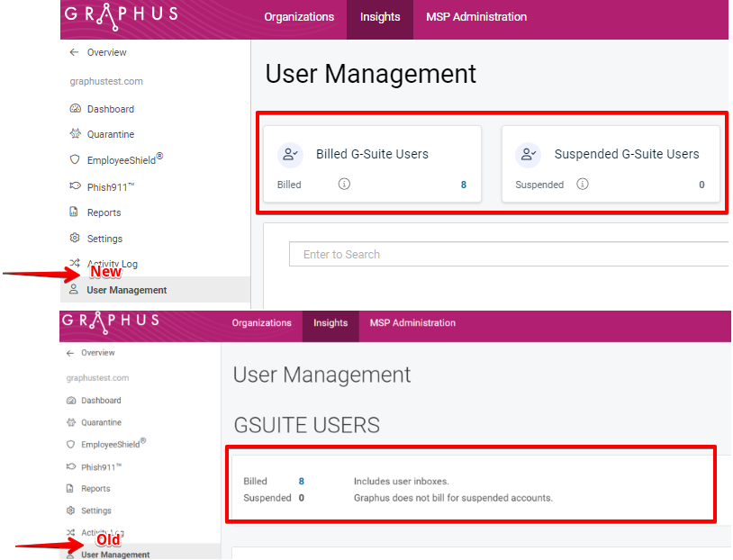Click the back arrow next to Overview in the lower screen
Image resolution: width=733 pixels, height=560 pixels.
point(70,353)
